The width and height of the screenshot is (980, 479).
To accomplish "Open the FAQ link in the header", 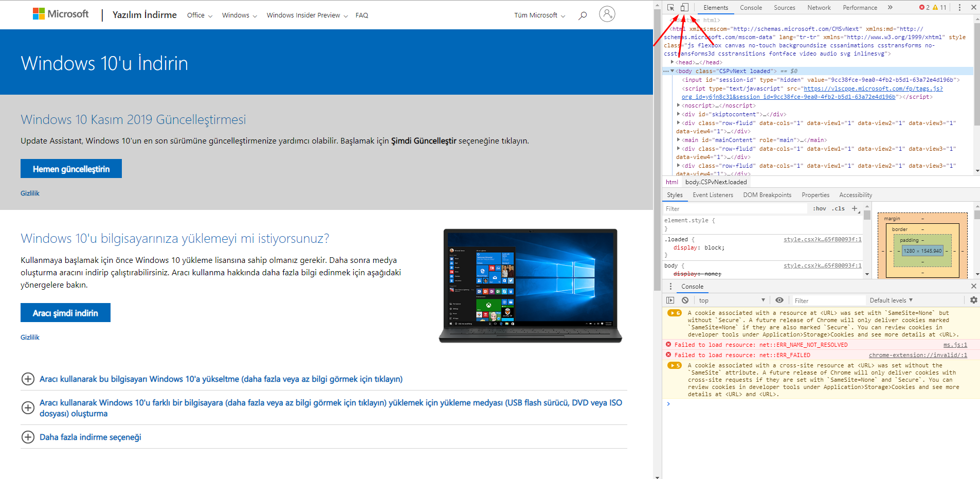I will tap(362, 15).
